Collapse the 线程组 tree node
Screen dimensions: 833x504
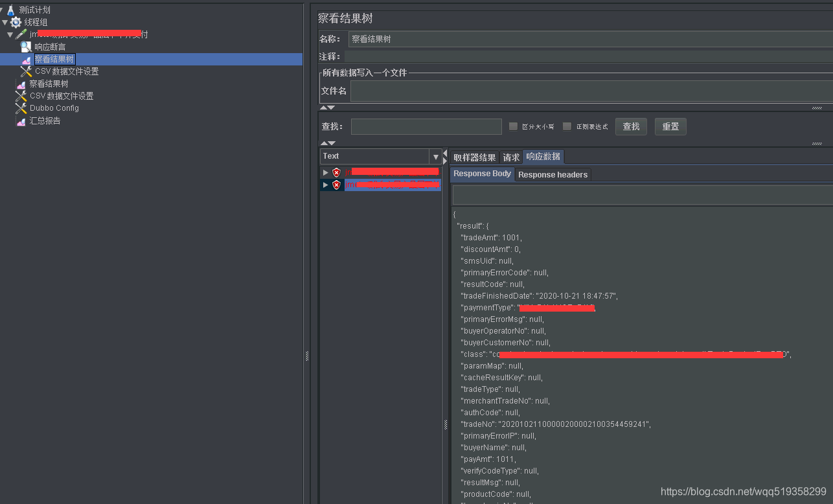click(5, 22)
